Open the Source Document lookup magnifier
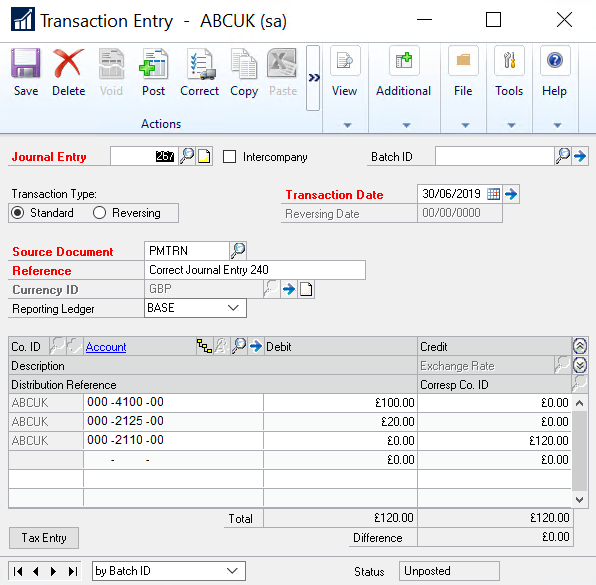This screenshot has height=585, width=596. (238, 250)
